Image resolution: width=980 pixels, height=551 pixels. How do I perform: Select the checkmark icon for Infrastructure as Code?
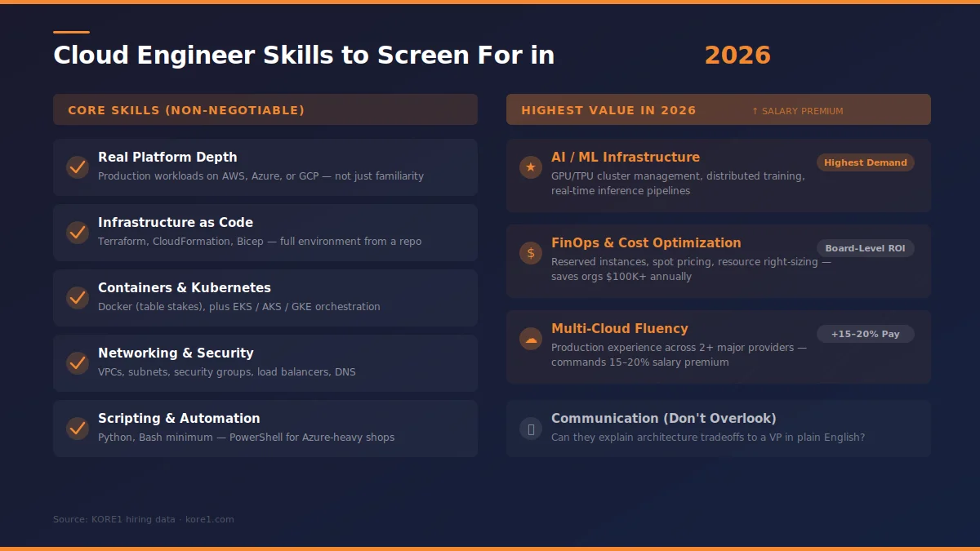click(x=77, y=233)
